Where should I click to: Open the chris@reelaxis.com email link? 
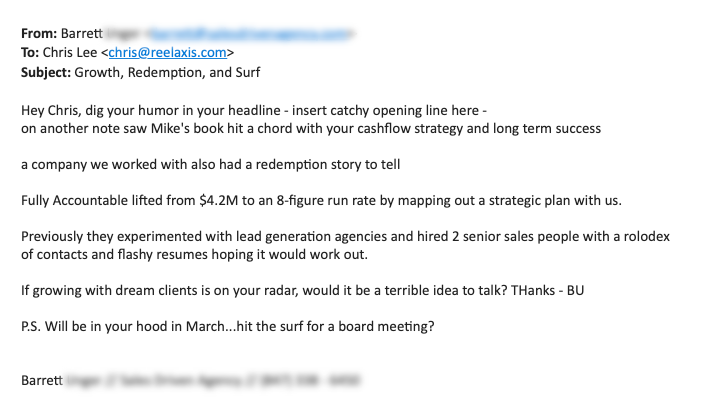click(167, 53)
